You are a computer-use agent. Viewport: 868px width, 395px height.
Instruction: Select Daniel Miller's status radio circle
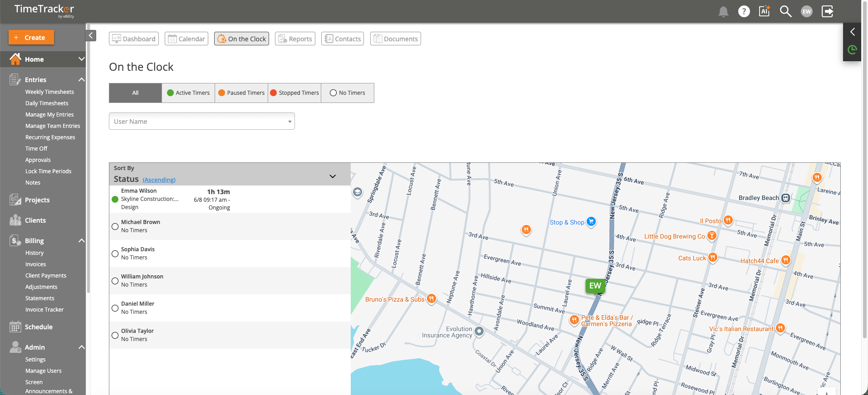click(x=115, y=308)
